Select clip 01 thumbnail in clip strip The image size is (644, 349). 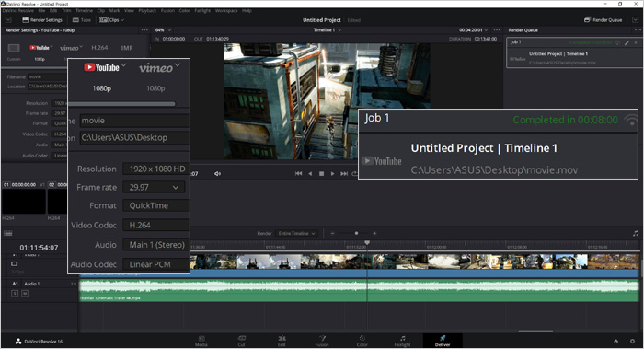tap(24, 201)
